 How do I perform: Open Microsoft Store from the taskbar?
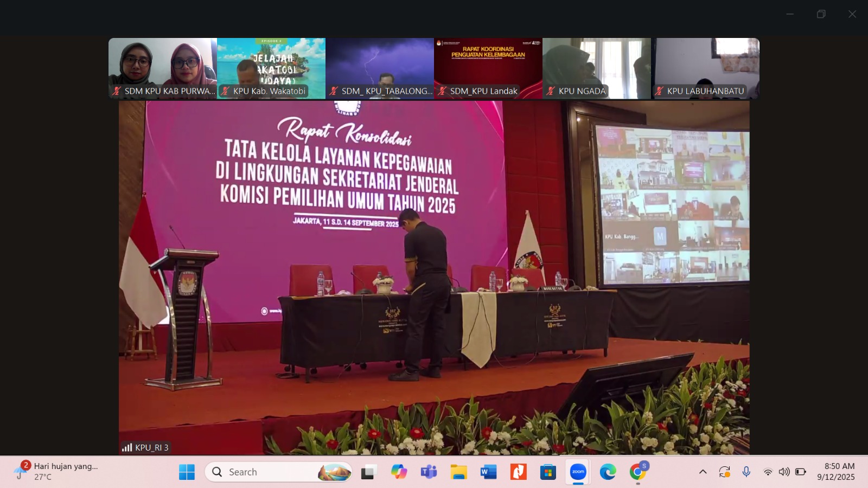(548, 472)
